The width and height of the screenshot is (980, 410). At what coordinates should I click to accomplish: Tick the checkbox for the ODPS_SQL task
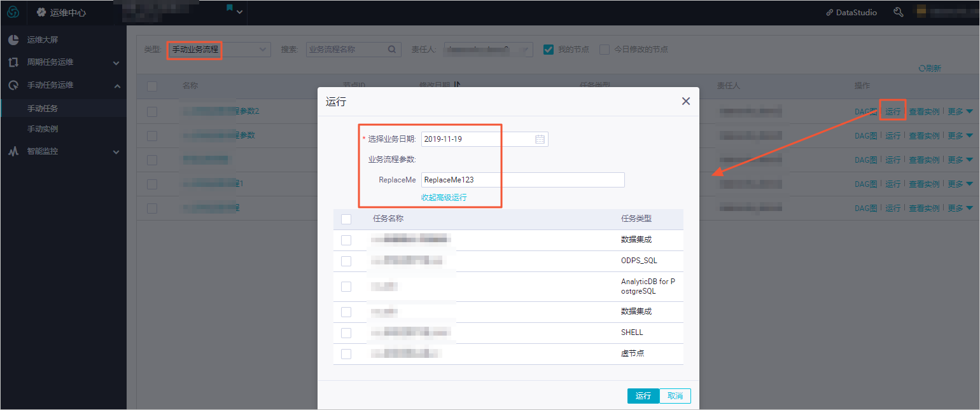[x=346, y=261]
